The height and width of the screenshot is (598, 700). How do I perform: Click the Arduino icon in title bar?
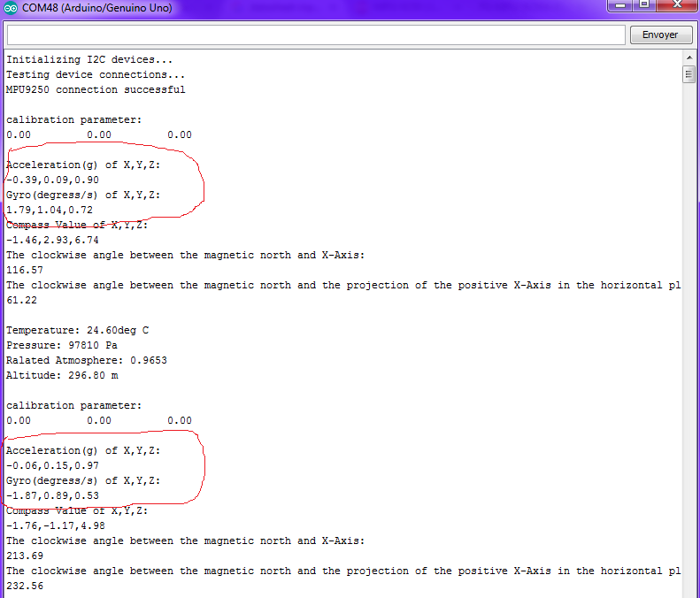coord(11,8)
